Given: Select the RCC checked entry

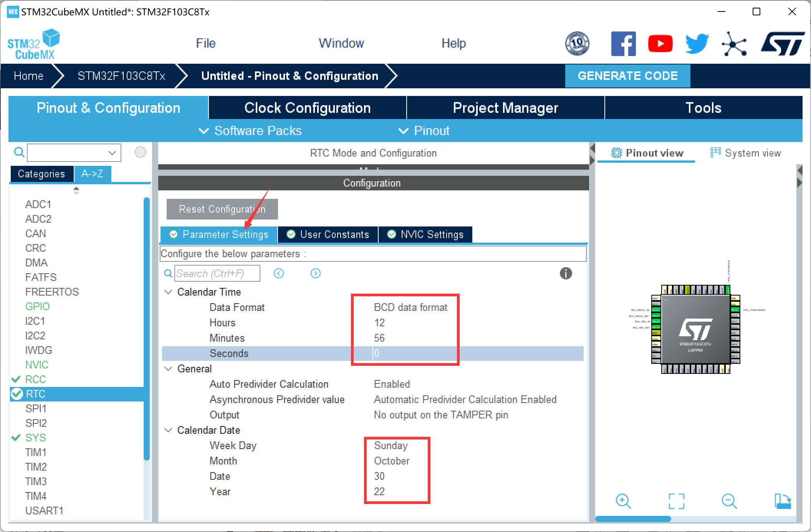Looking at the screenshot, I should coord(36,379).
